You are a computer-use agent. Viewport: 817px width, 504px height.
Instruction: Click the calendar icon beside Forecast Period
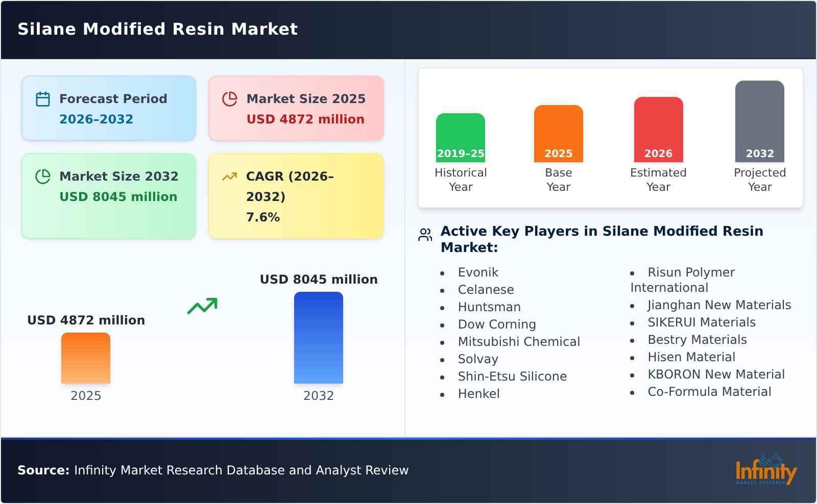click(43, 98)
